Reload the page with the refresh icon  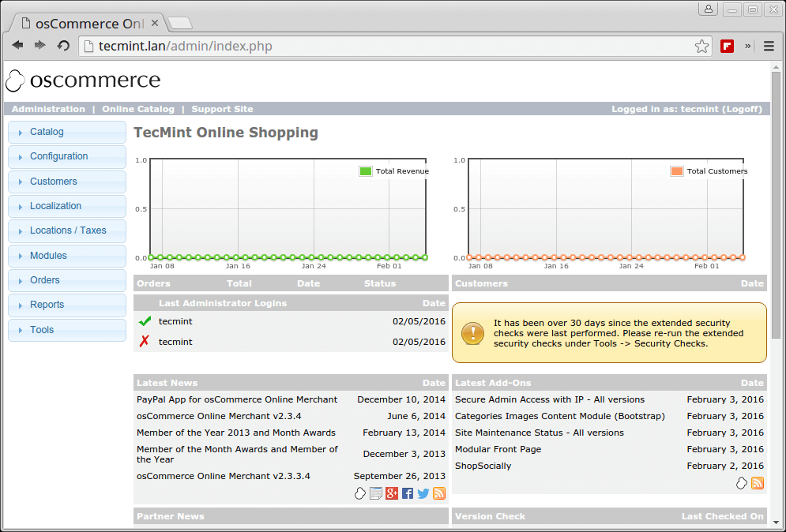pos(63,46)
